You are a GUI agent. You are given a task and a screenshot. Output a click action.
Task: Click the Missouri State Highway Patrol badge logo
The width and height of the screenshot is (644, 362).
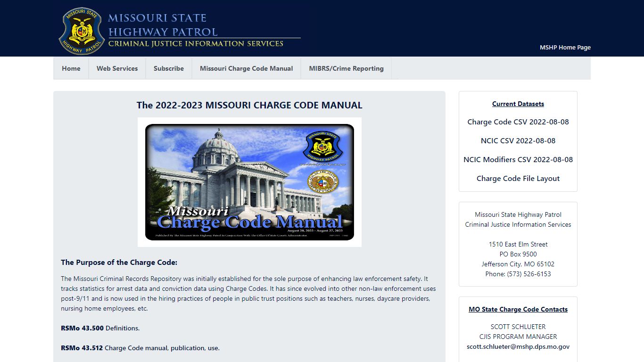click(82, 31)
